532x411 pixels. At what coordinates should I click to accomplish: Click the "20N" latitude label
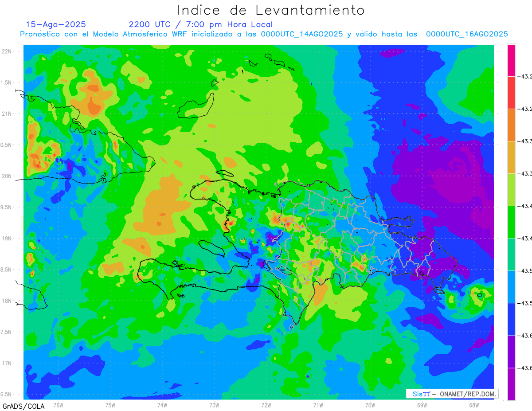(7, 176)
